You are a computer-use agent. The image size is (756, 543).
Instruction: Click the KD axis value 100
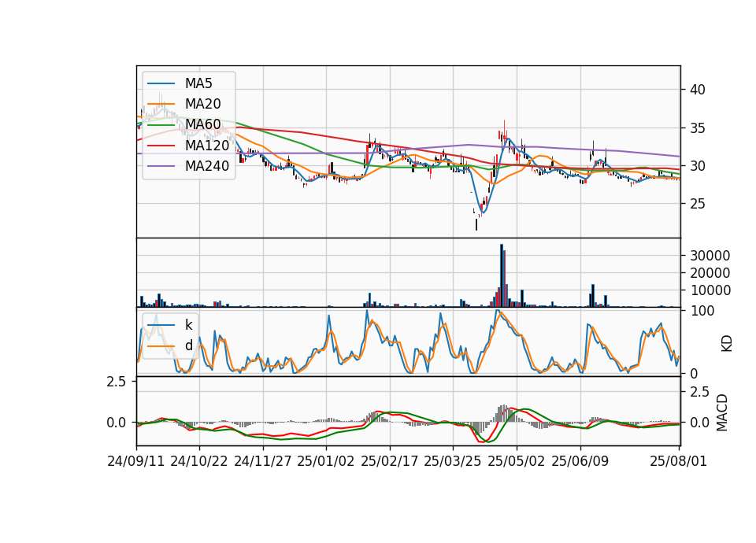click(x=702, y=311)
